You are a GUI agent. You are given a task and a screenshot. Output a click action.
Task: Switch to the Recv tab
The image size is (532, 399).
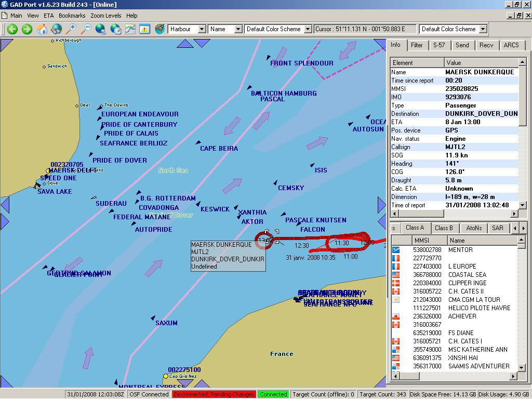point(486,45)
